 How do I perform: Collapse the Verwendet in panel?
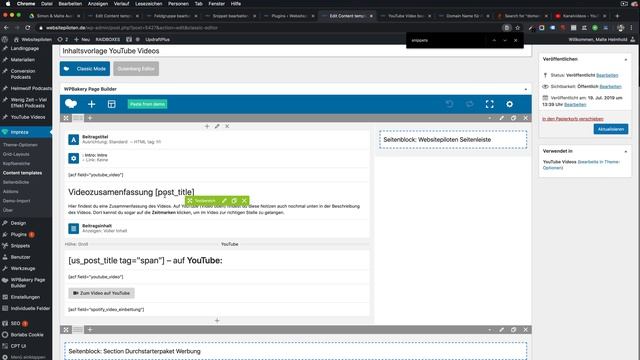click(625, 151)
